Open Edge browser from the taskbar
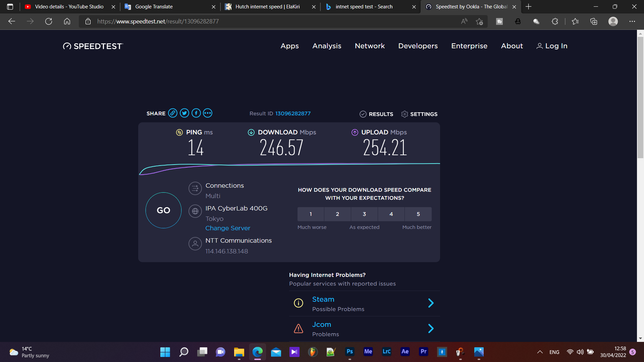Viewport: 644px width, 362px height. (257, 352)
